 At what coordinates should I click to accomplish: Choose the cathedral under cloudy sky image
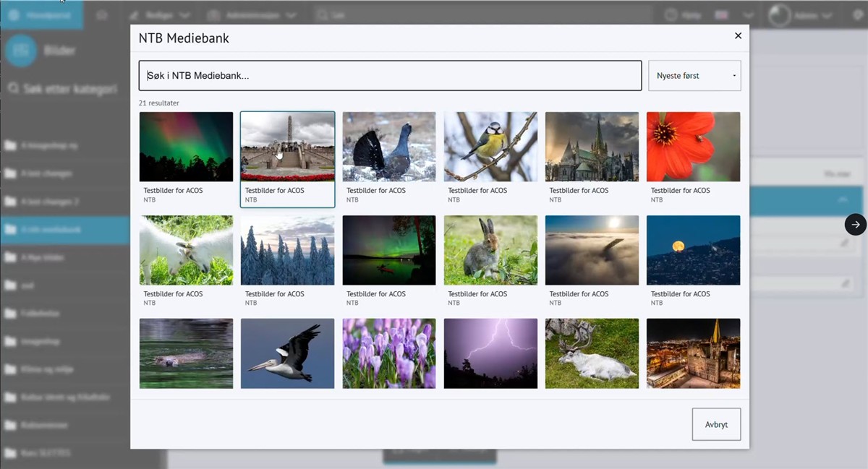coord(592,147)
